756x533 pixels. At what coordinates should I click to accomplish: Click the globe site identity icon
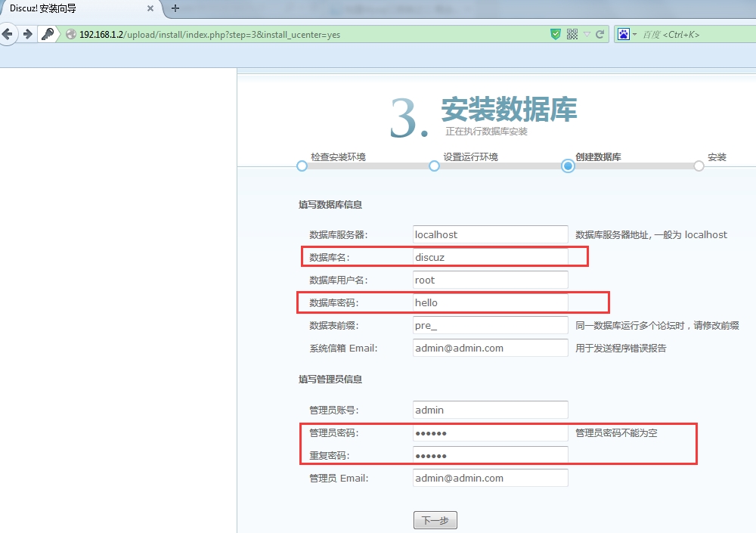71,34
